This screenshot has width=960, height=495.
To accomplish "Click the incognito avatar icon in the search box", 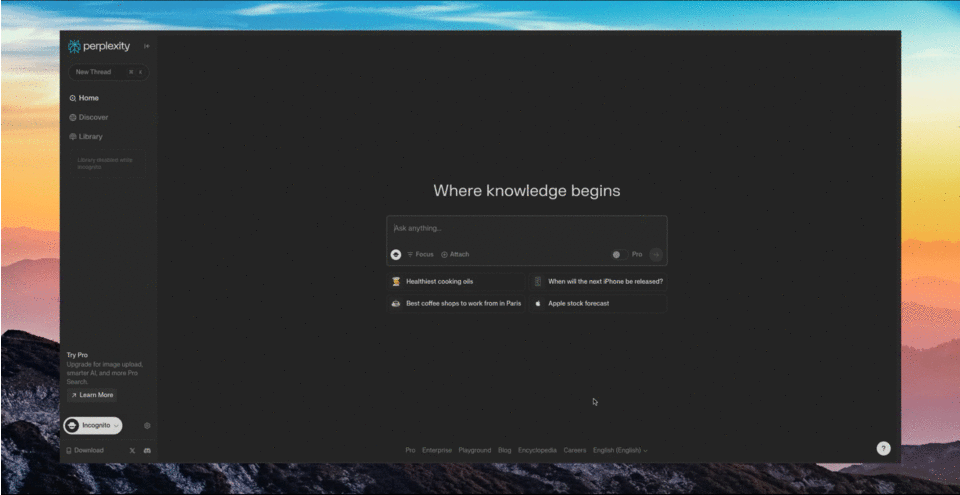I will (x=396, y=255).
